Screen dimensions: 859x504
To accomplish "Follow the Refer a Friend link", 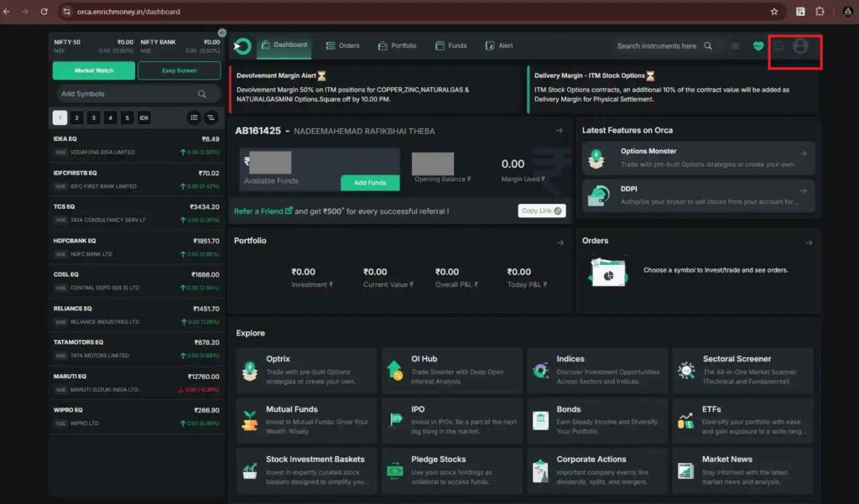I will [x=263, y=211].
